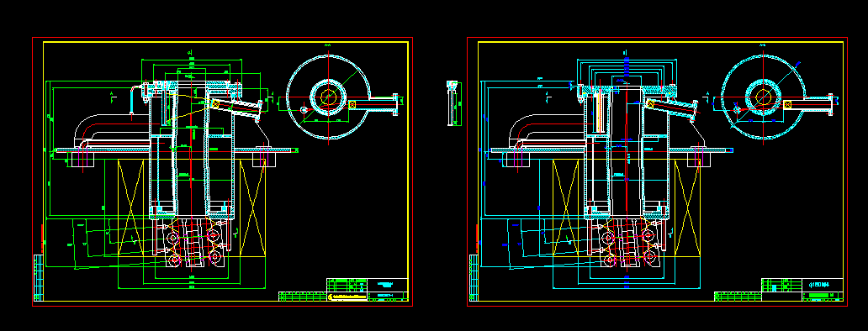This screenshot has height=331, width=868.
Task: Select the curved elbow pipe on the left sheet
Action: pyautogui.click(x=111, y=130)
